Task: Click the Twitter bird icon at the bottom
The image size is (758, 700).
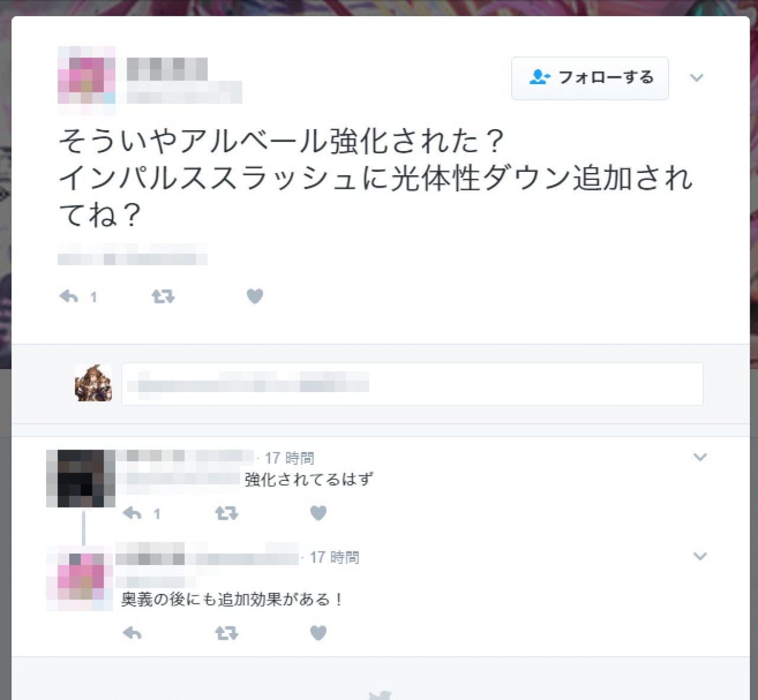Action: [380, 695]
